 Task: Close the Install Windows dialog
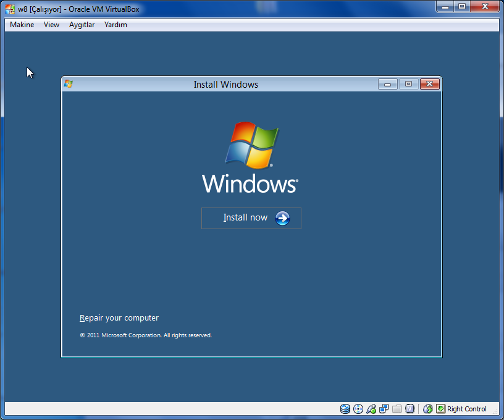[x=429, y=84]
